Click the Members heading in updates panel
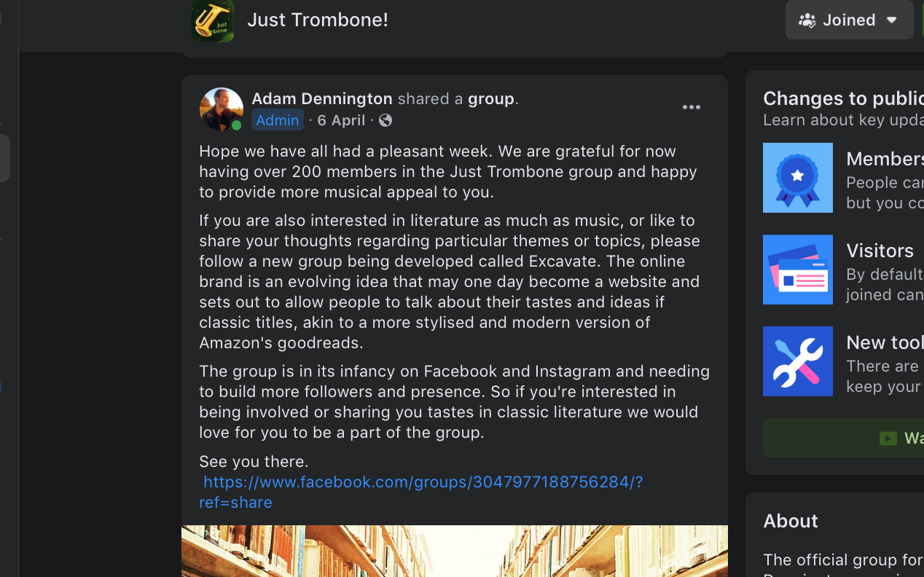Viewport: 924px width, 577px height. [x=884, y=159]
